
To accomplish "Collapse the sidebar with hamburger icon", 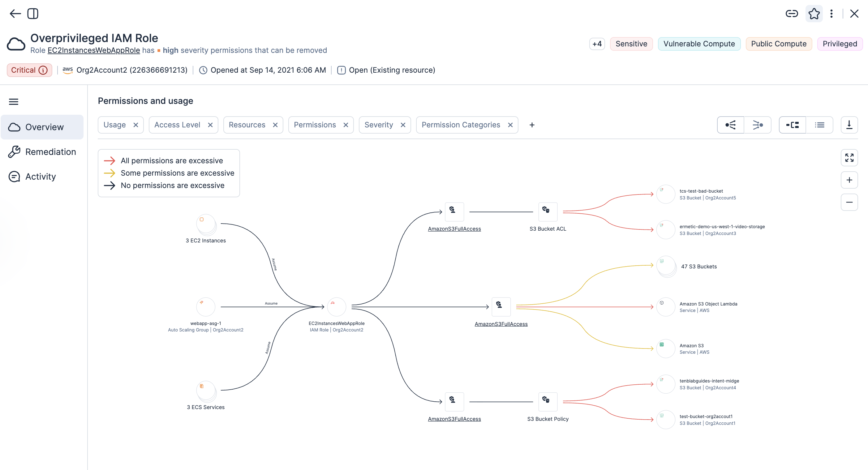I will click(x=14, y=102).
